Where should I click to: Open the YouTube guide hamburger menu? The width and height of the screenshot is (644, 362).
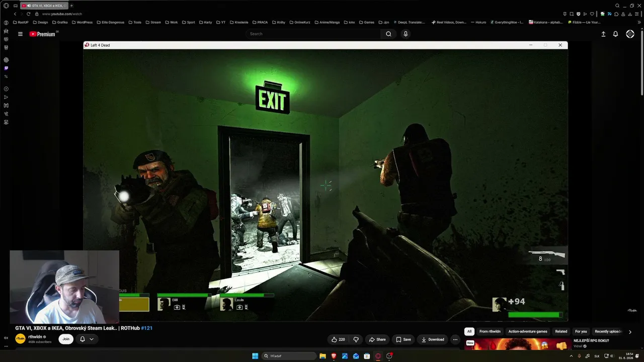click(20, 34)
